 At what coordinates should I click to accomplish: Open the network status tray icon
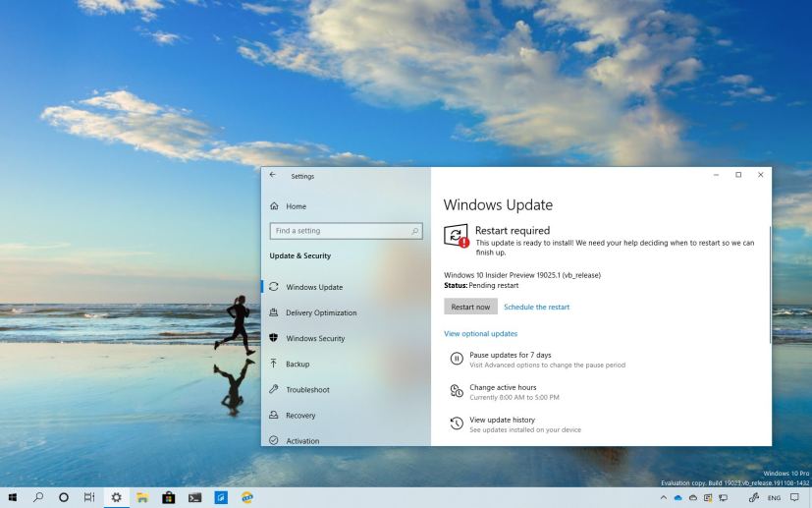(724, 497)
